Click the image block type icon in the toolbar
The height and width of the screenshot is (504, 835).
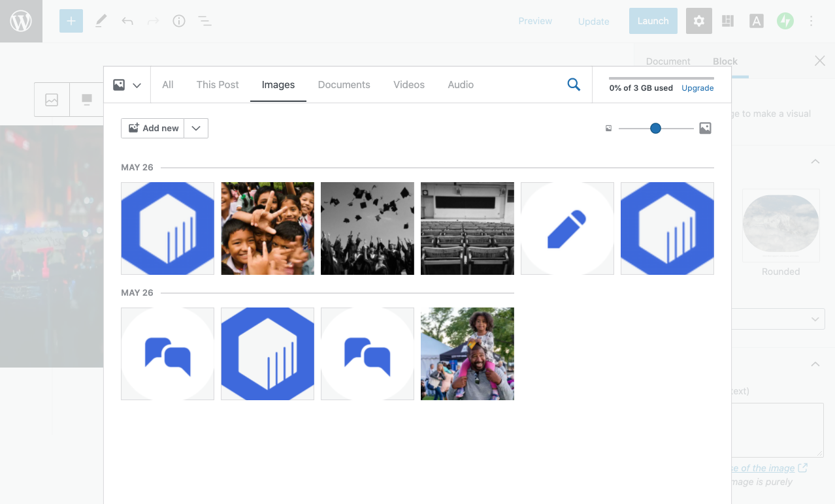[x=52, y=100]
